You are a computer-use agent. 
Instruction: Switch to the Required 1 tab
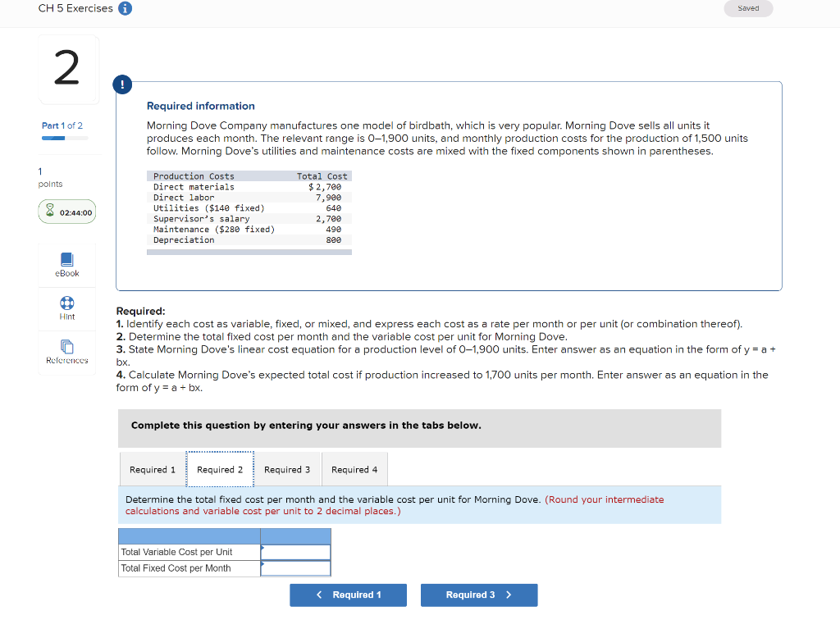[152, 469]
